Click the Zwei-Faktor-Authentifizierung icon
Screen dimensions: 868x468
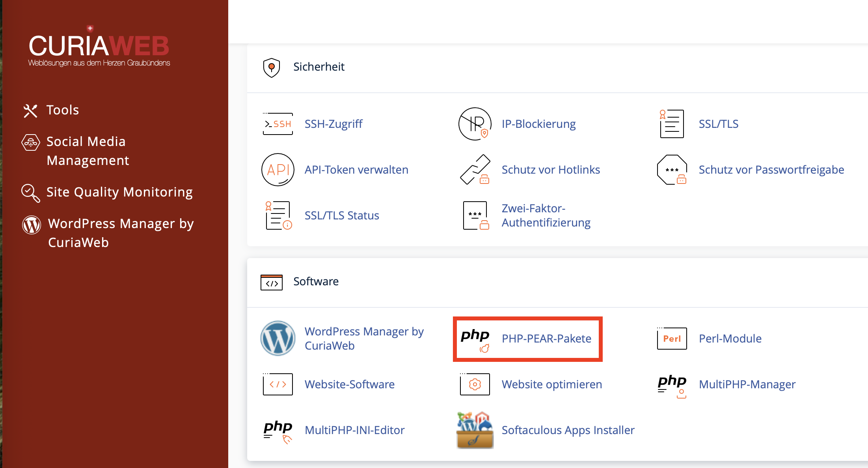[x=476, y=215]
